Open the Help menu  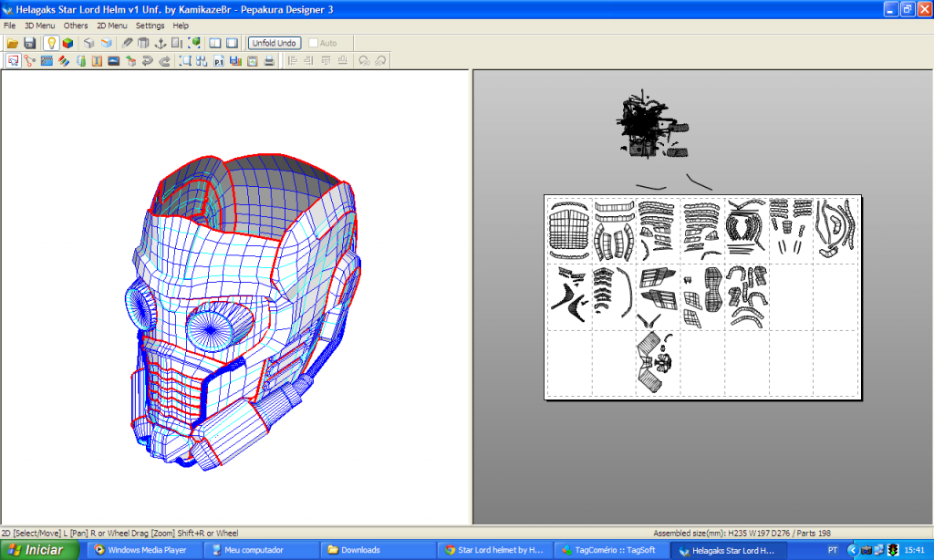(181, 26)
